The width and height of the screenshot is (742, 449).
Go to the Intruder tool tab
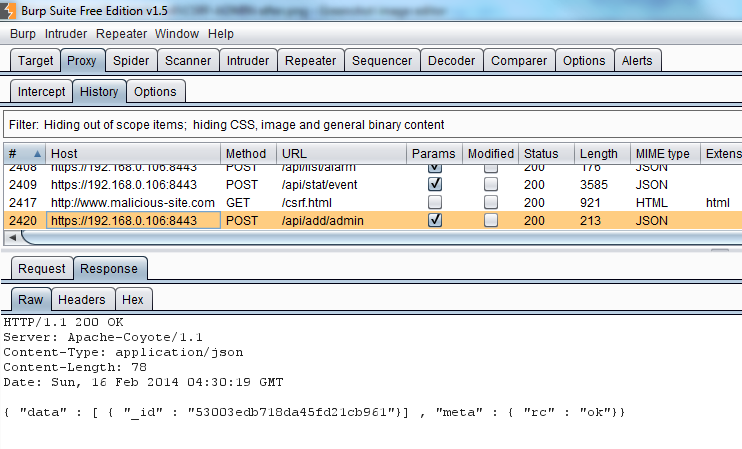point(247,61)
